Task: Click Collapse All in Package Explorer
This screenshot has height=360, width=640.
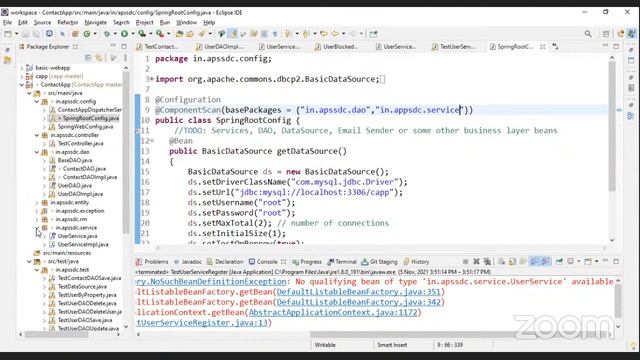Action: 88,58
